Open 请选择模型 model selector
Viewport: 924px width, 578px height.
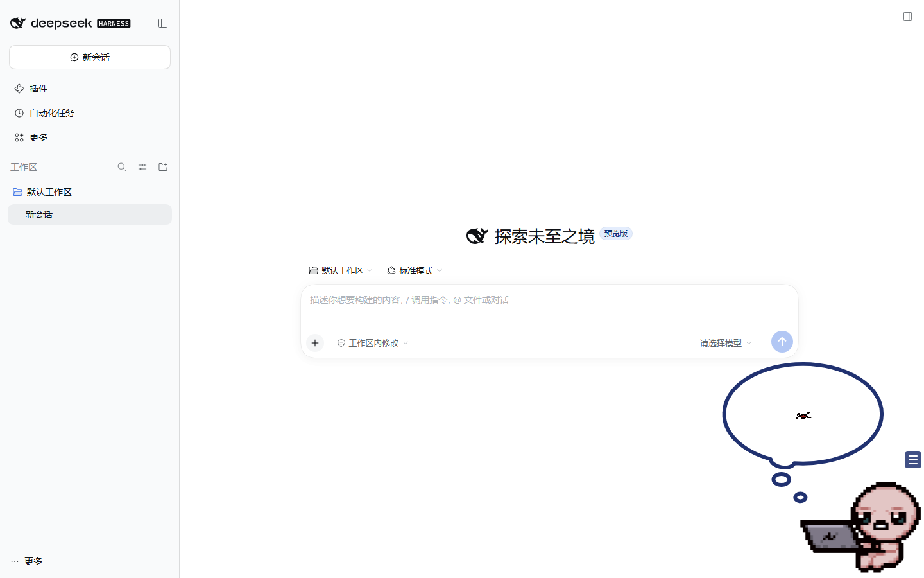click(x=726, y=343)
